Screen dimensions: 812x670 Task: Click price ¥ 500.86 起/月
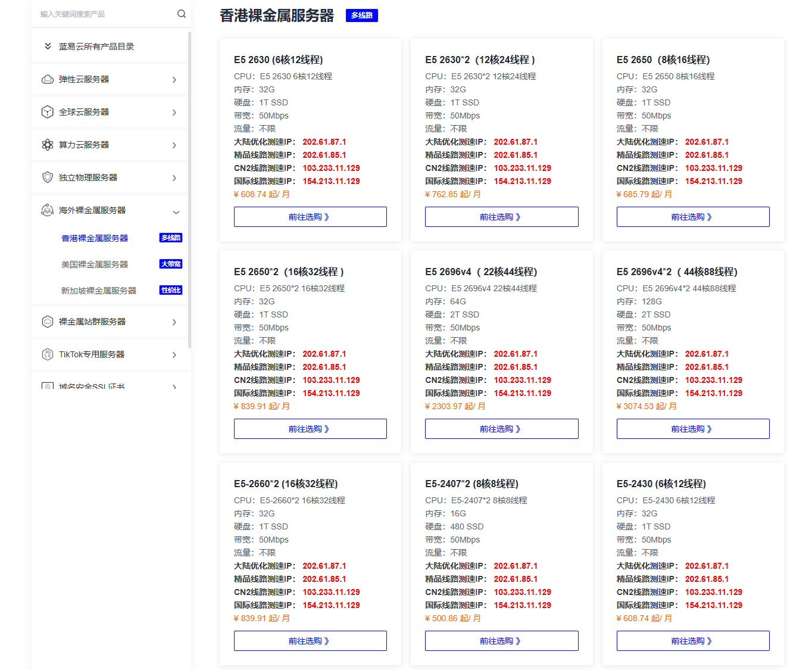[x=453, y=618]
